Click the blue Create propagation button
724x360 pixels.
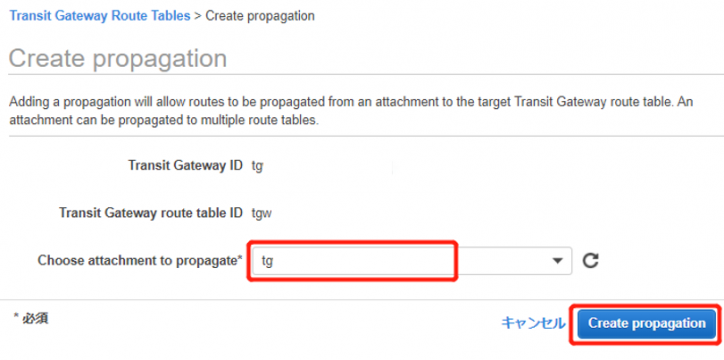pos(646,323)
